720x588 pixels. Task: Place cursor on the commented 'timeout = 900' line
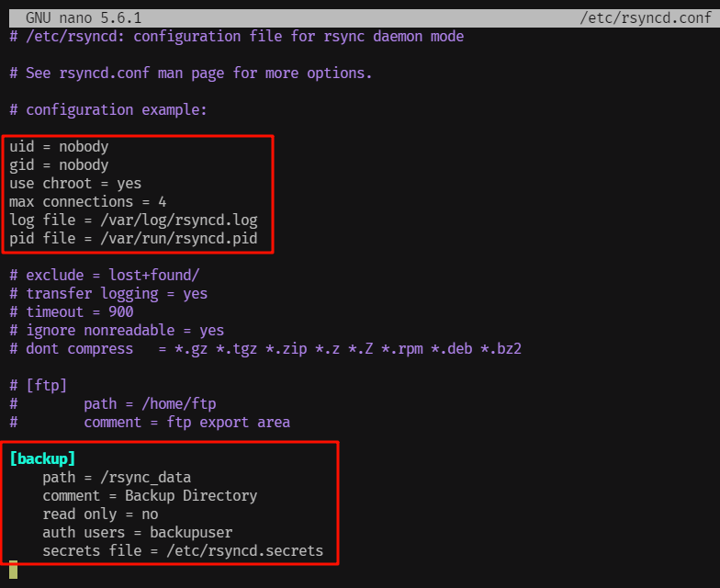click(x=72, y=312)
